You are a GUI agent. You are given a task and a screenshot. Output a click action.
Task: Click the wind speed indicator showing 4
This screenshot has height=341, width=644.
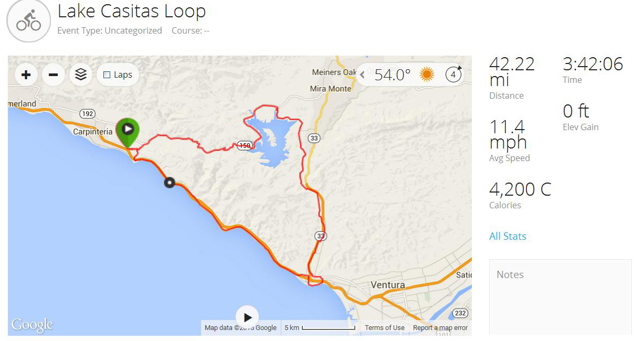point(453,74)
